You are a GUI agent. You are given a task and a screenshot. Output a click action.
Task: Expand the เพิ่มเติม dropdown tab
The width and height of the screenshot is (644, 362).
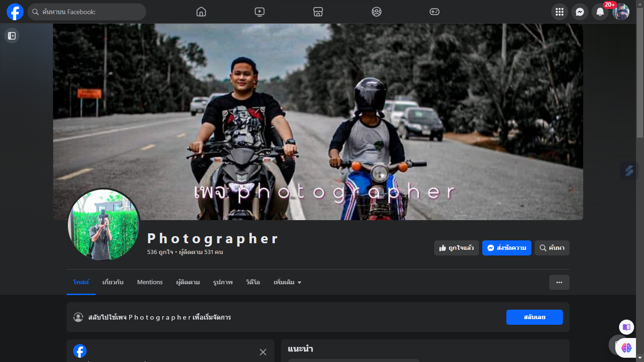pyautogui.click(x=287, y=282)
